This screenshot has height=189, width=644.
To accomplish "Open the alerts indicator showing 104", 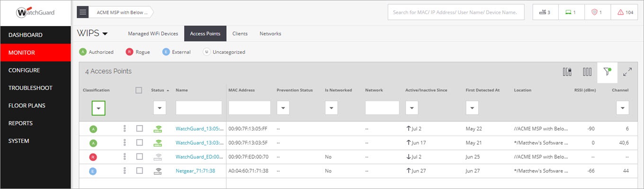I will pyautogui.click(x=624, y=12).
